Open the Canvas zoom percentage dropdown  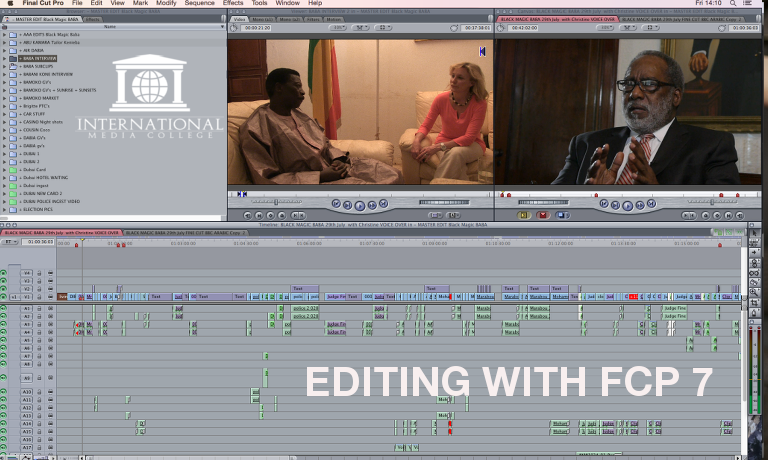605,28
